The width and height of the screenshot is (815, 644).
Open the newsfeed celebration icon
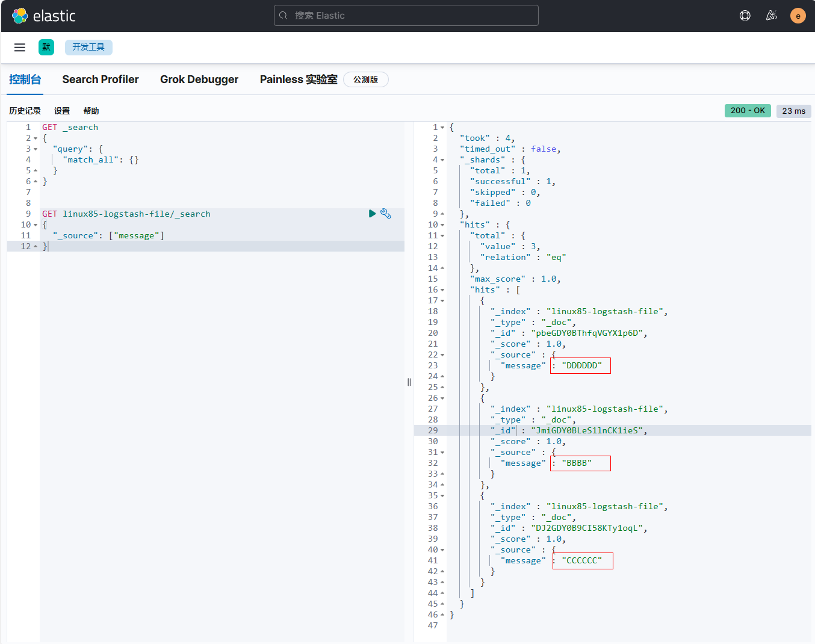pos(771,16)
